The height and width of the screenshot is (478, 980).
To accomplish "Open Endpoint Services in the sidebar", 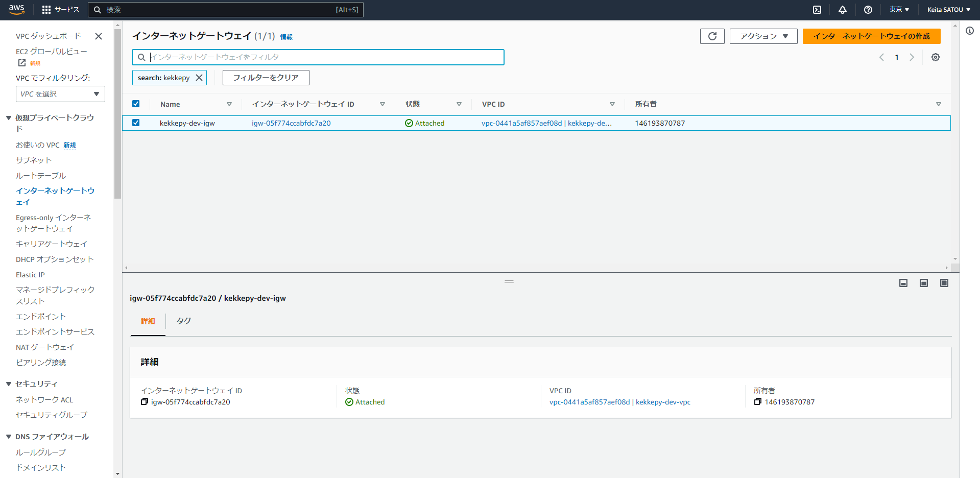I will coord(55,332).
